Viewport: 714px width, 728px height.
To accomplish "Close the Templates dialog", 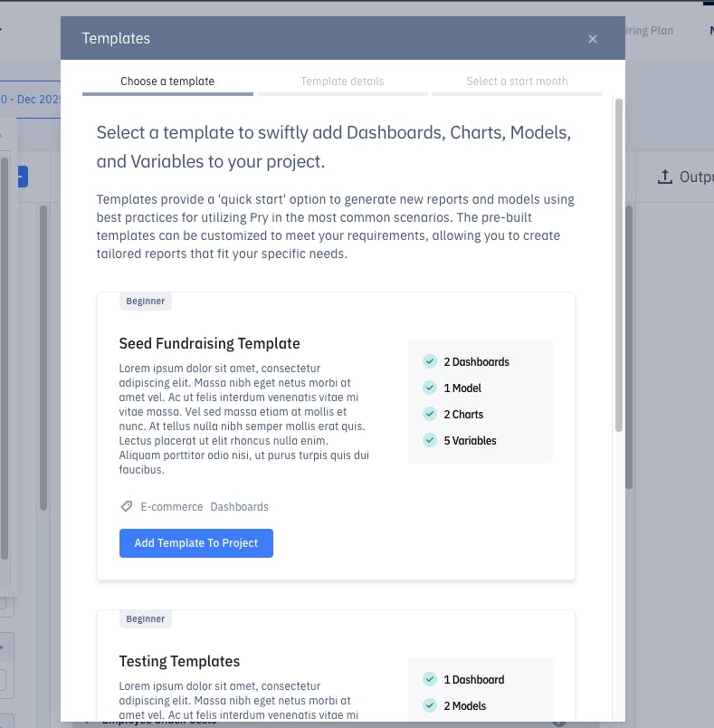I will 593,39.
